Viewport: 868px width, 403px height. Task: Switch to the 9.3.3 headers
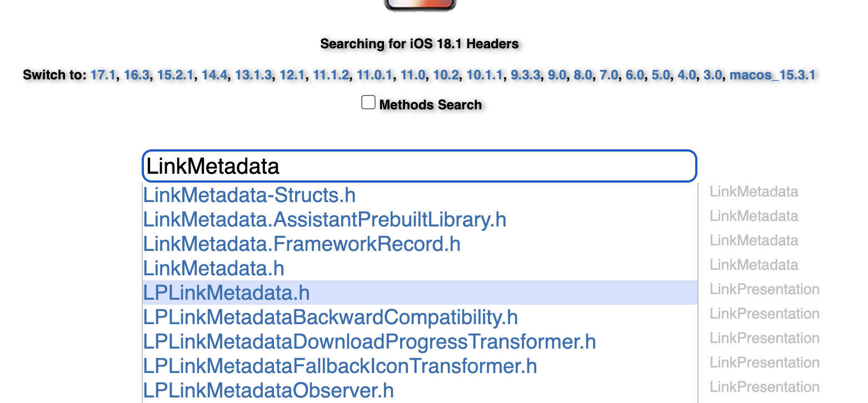pos(525,75)
